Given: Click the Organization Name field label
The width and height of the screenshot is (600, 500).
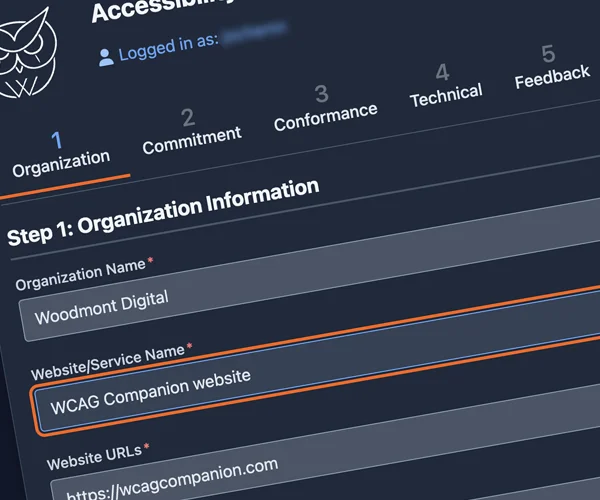Looking at the screenshot, I should (x=80, y=274).
